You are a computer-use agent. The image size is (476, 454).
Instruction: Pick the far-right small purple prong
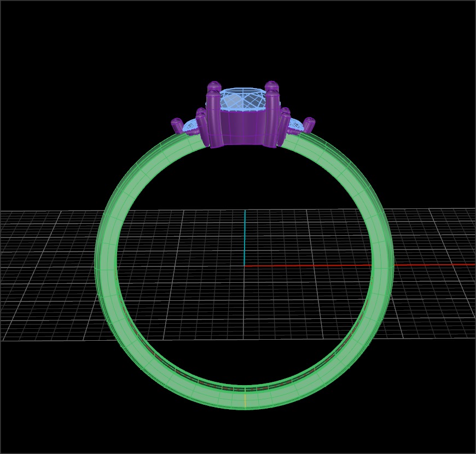(x=309, y=125)
